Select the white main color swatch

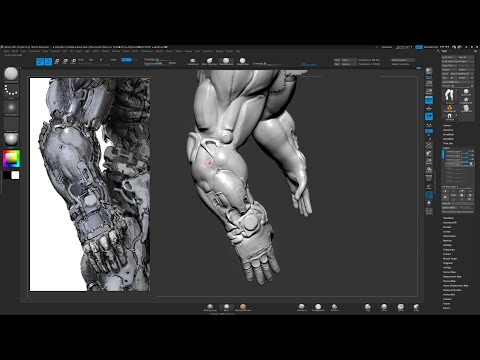[x=15, y=175]
